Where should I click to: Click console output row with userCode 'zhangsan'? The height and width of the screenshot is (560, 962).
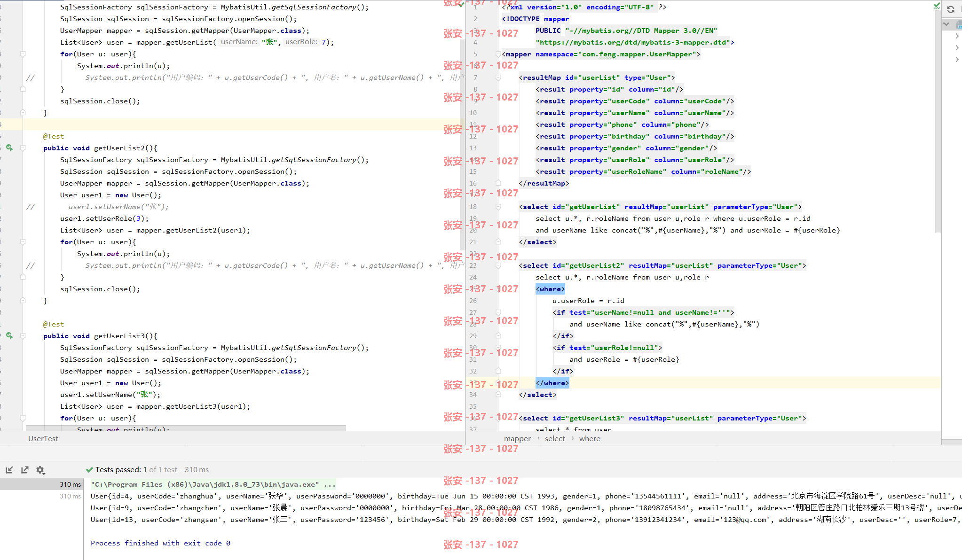pos(526,520)
